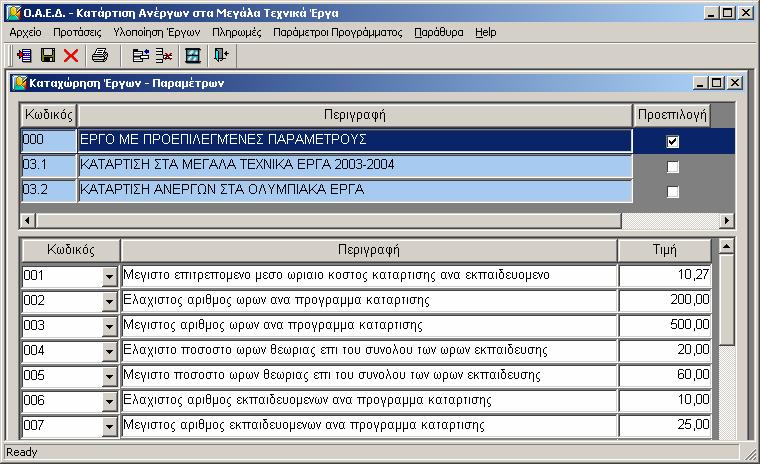
Task: Click the value field 25,00
Action: point(665,425)
